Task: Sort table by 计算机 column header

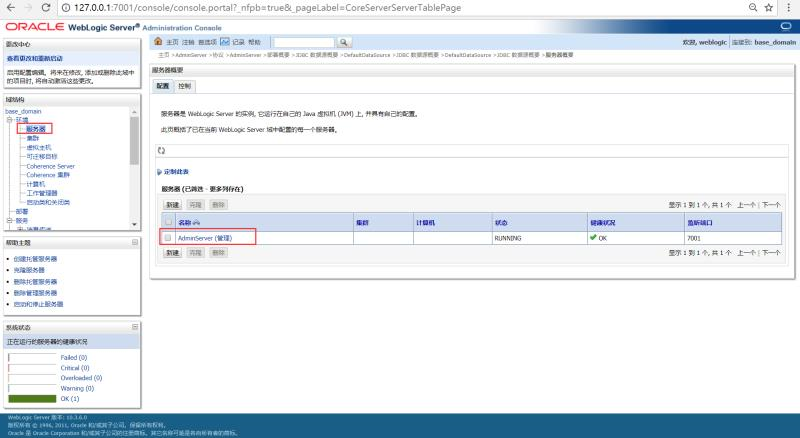Action: [425, 223]
